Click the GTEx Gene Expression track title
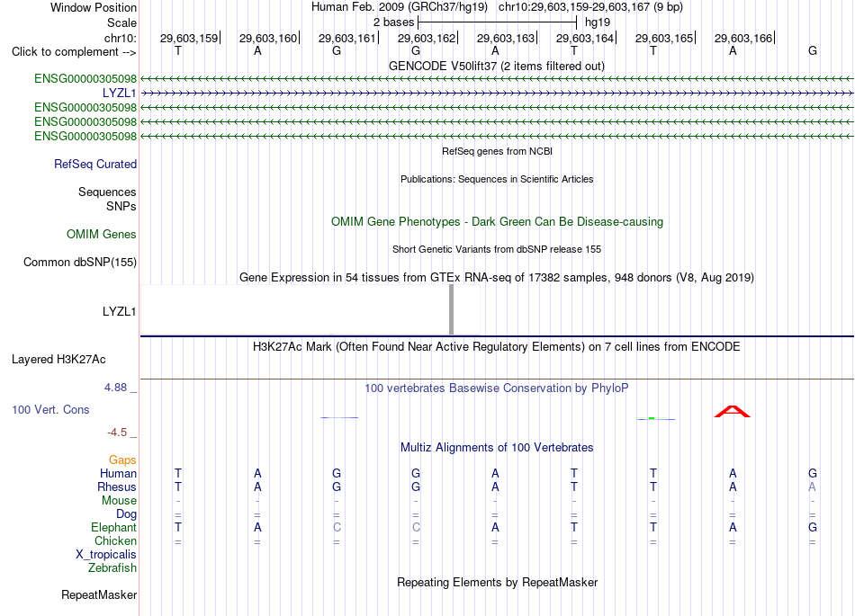Screen dimensions: 855x616 point(497,278)
